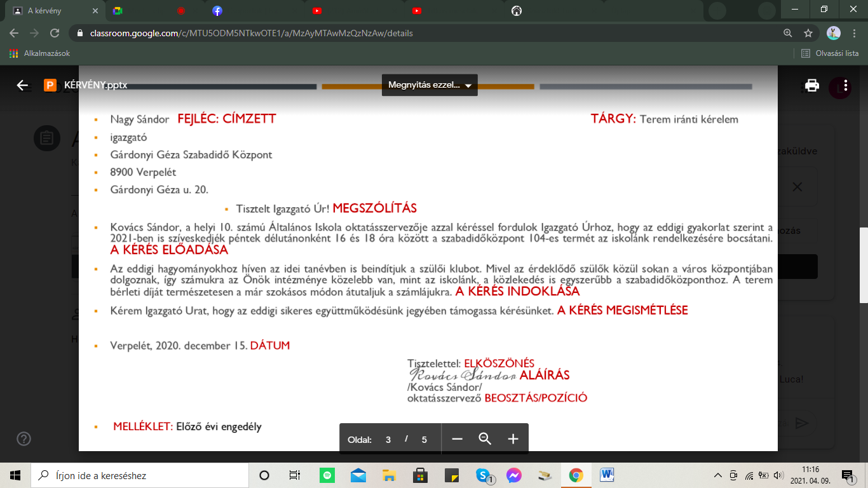Image resolution: width=868 pixels, height=488 pixels.
Task: Open Spotify from the taskbar
Action: point(327,475)
